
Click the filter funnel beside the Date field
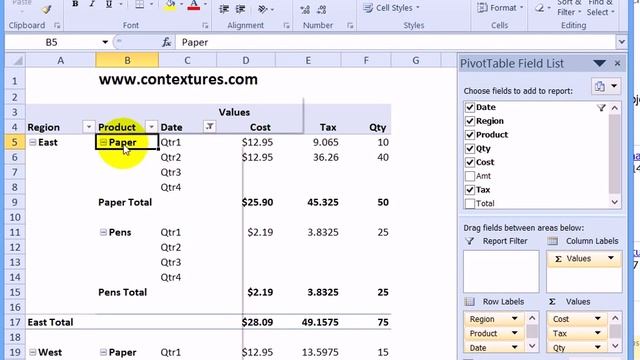click(601, 107)
